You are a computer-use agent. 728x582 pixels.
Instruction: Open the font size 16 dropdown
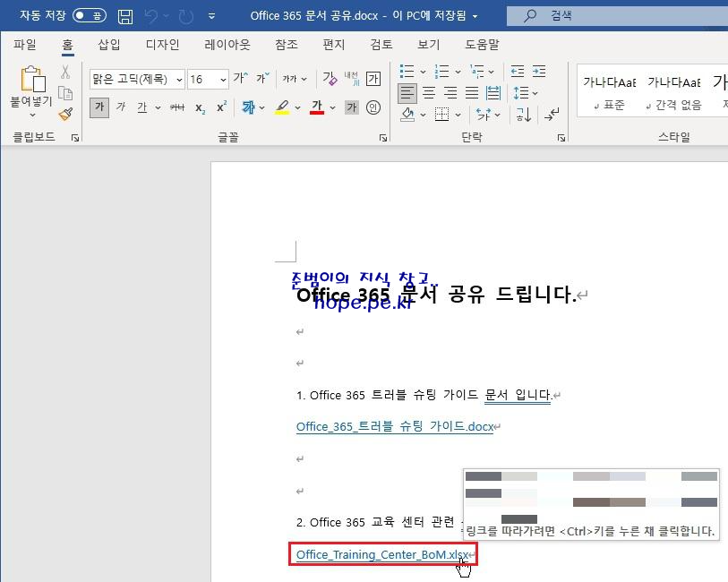223,80
